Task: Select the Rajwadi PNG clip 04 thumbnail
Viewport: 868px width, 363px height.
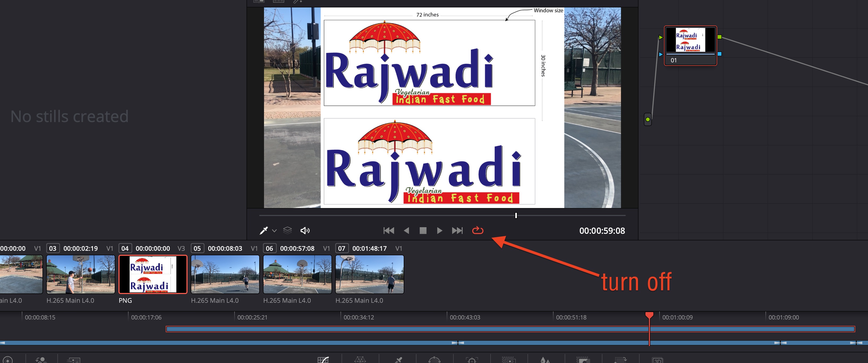Action: point(153,274)
